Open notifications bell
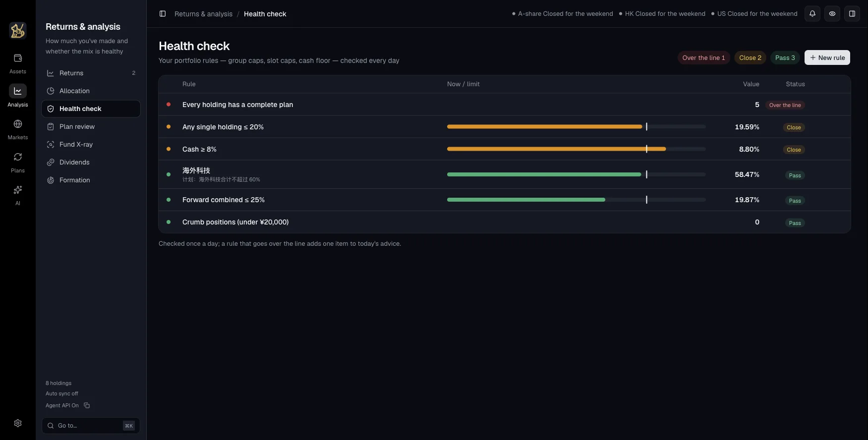Screen dimensions: 868x440 [x=812, y=14]
